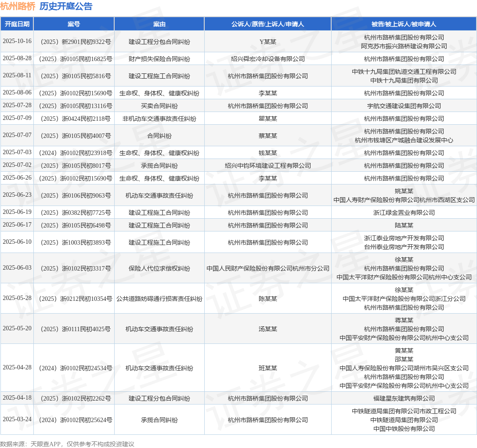
Task: Click defendant name 姚某某
Action: 404,191
